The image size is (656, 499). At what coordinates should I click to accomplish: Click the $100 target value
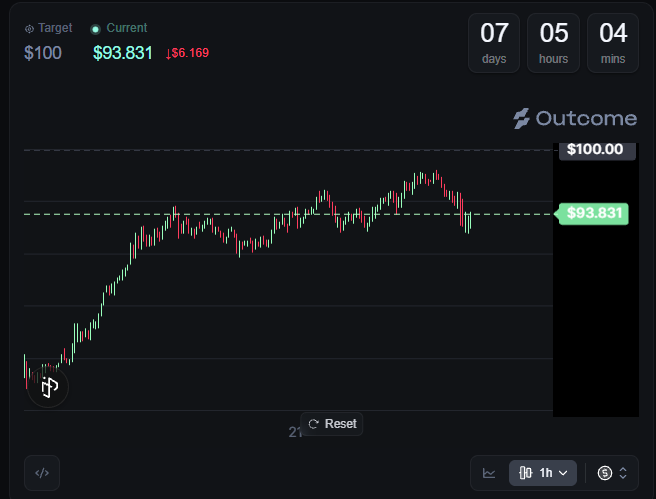[x=43, y=53]
